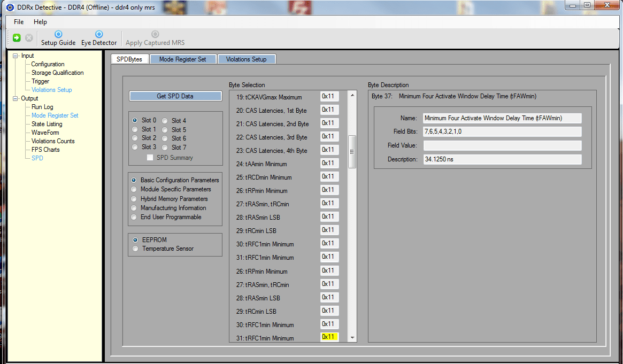The height and width of the screenshot is (364, 623).
Task: Click the Description field showing 34.1250 ns
Action: click(x=502, y=159)
